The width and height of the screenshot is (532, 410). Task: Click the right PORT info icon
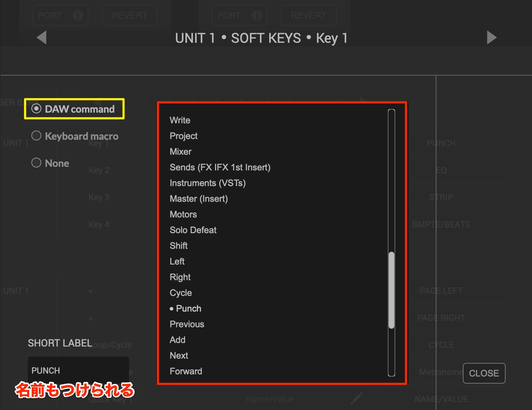point(257,15)
